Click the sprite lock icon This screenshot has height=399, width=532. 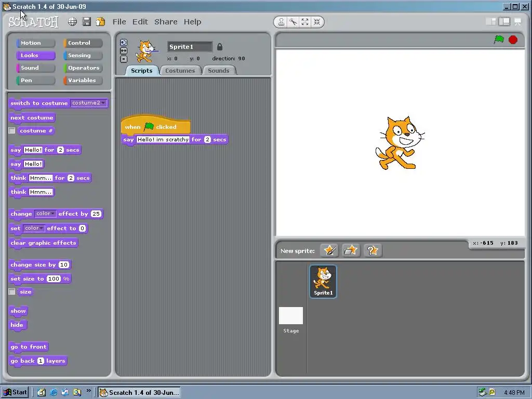220,47
